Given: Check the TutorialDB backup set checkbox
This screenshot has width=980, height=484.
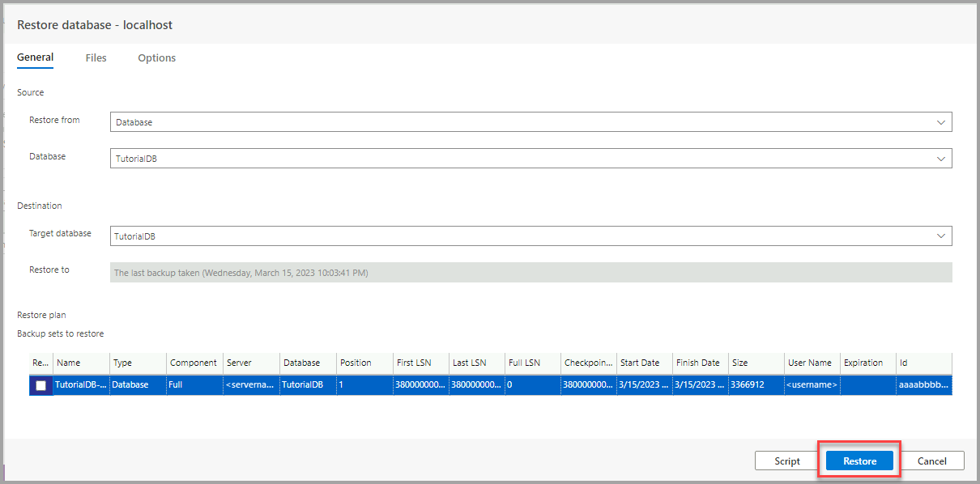Looking at the screenshot, I should (41, 385).
